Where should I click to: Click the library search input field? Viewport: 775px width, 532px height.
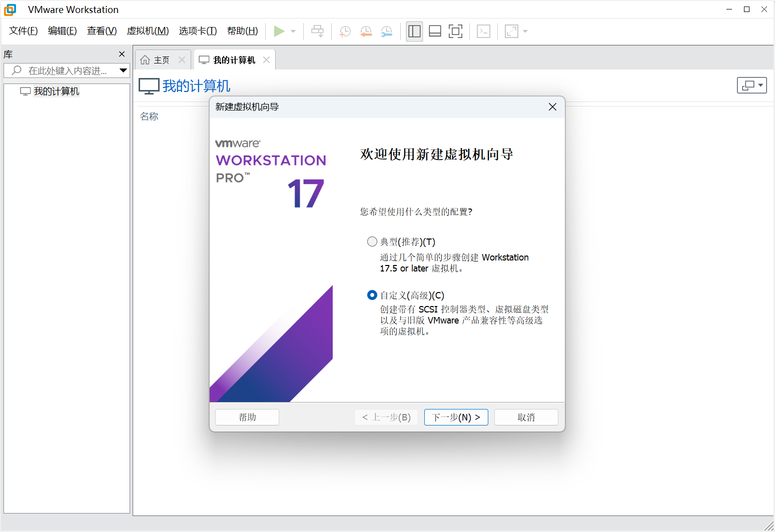(67, 70)
